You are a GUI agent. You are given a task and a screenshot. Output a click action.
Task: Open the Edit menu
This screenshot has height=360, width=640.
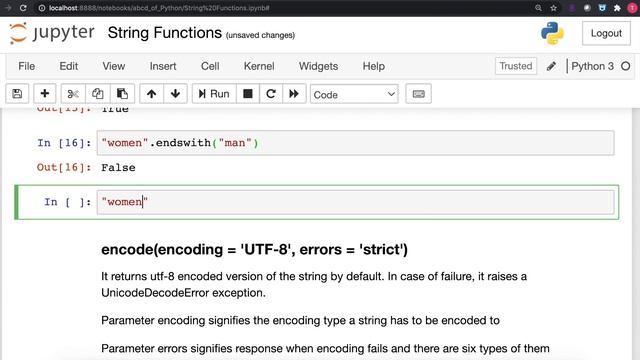pyautogui.click(x=69, y=66)
